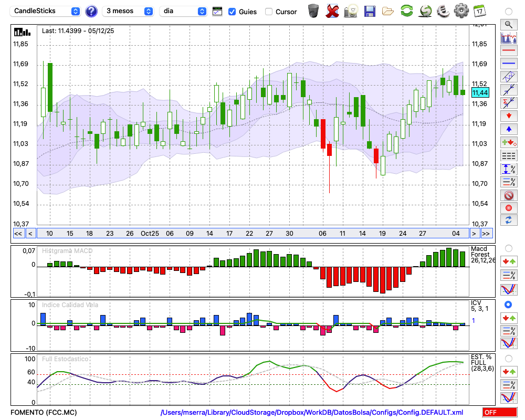
Task: Uncheck the Guies checkbox
Action: pos(232,12)
